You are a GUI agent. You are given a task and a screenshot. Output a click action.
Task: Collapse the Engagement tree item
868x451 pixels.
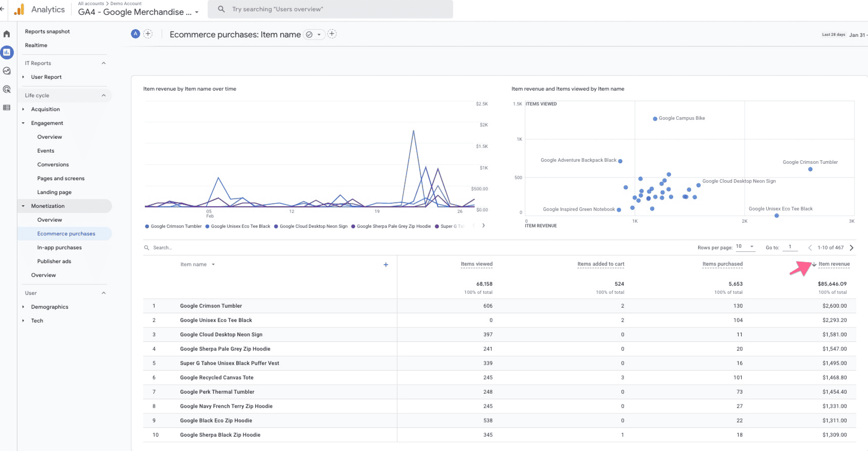tap(23, 123)
